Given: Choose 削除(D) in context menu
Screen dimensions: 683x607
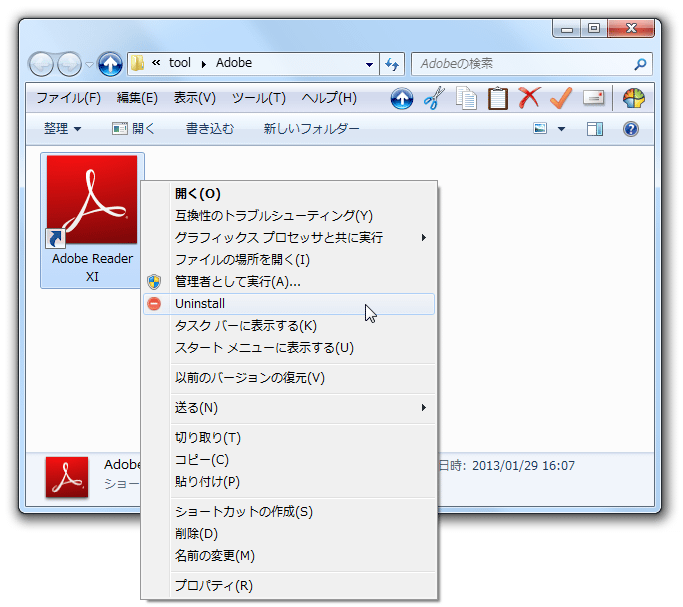Looking at the screenshot, I should [x=289, y=534].
